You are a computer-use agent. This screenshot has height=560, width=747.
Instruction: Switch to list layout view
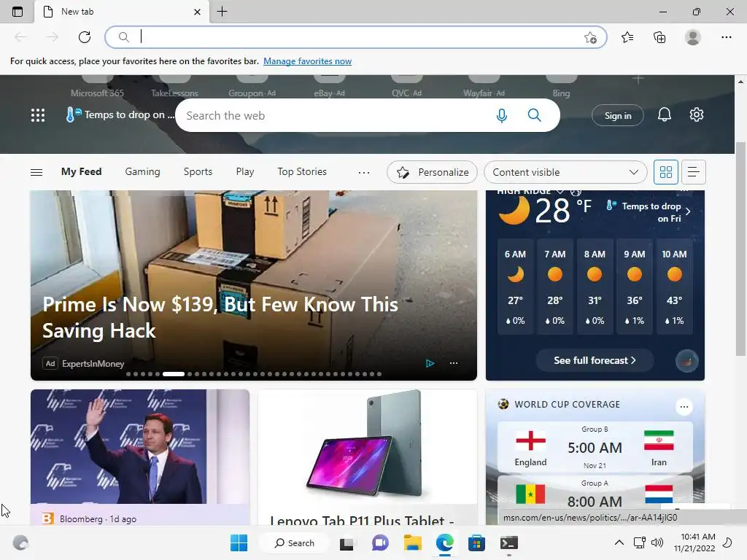(x=694, y=172)
